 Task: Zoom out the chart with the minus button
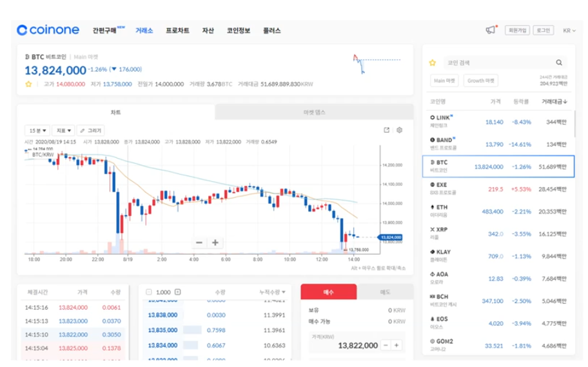[x=199, y=243]
